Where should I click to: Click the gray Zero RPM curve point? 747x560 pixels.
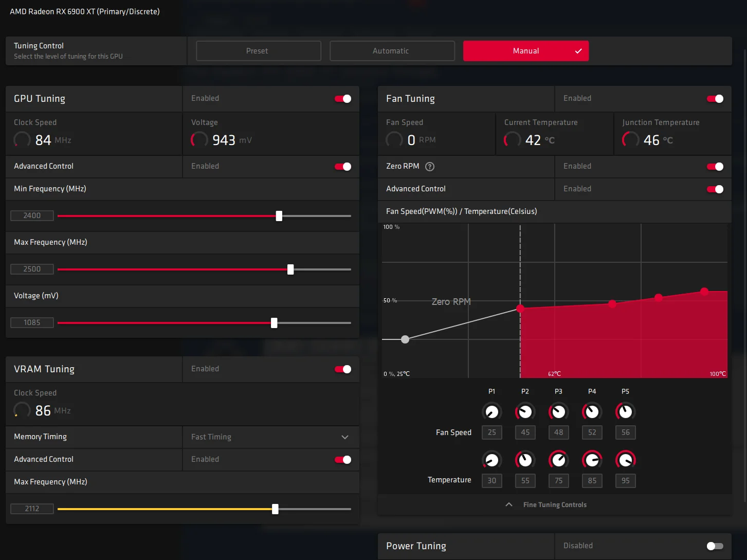tap(405, 339)
